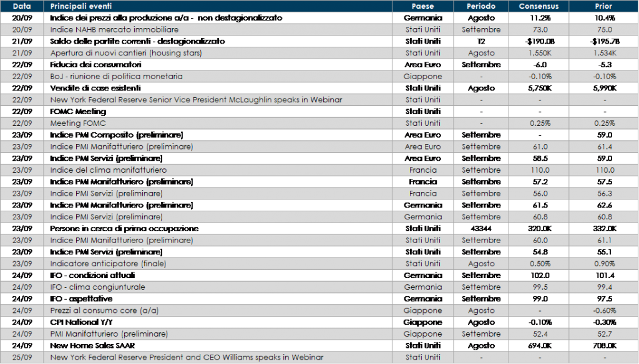Image resolution: width=639 pixels, height=364 pixels.
Task: Click the 21/09 date cell
Action: [22, 53]
